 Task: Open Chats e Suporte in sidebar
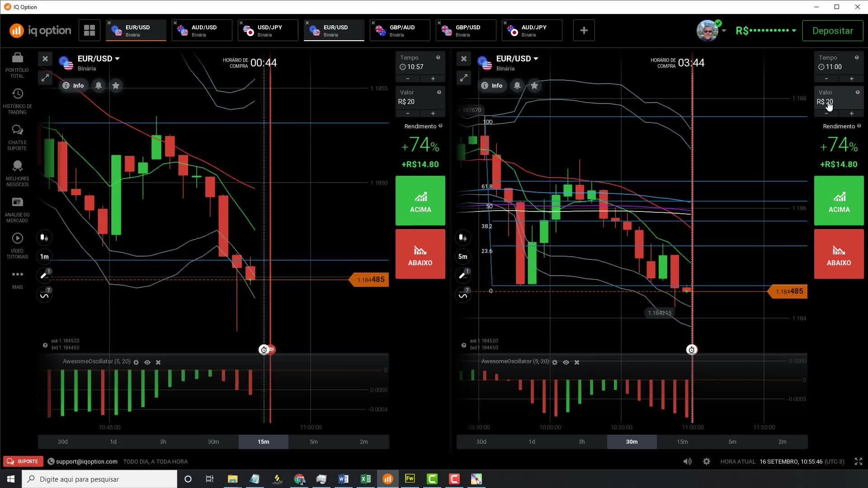pos(17,137)
